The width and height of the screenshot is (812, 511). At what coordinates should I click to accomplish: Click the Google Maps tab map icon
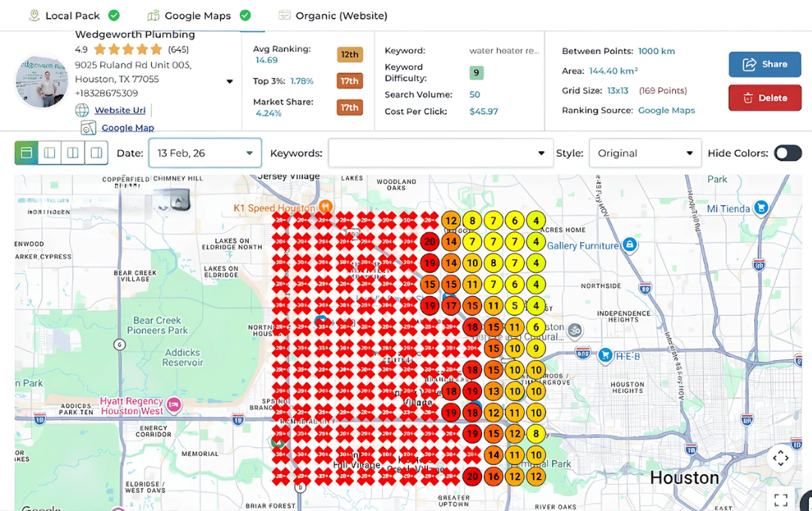(153, 16)
